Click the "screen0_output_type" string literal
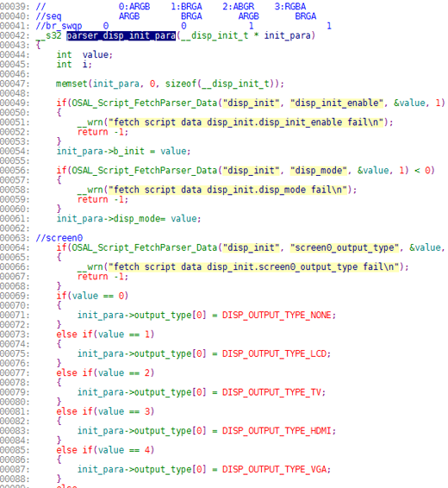 pyautogui.click(x=345, y=247)
